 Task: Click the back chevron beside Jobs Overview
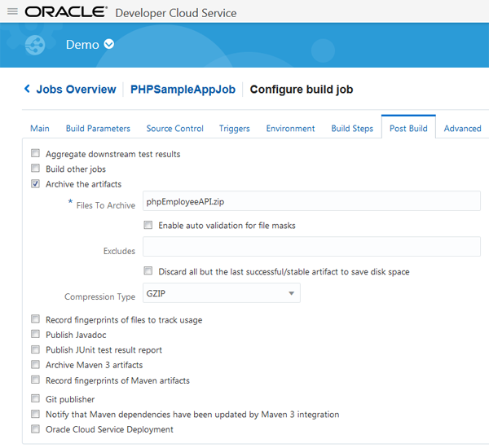pos(27,90)
